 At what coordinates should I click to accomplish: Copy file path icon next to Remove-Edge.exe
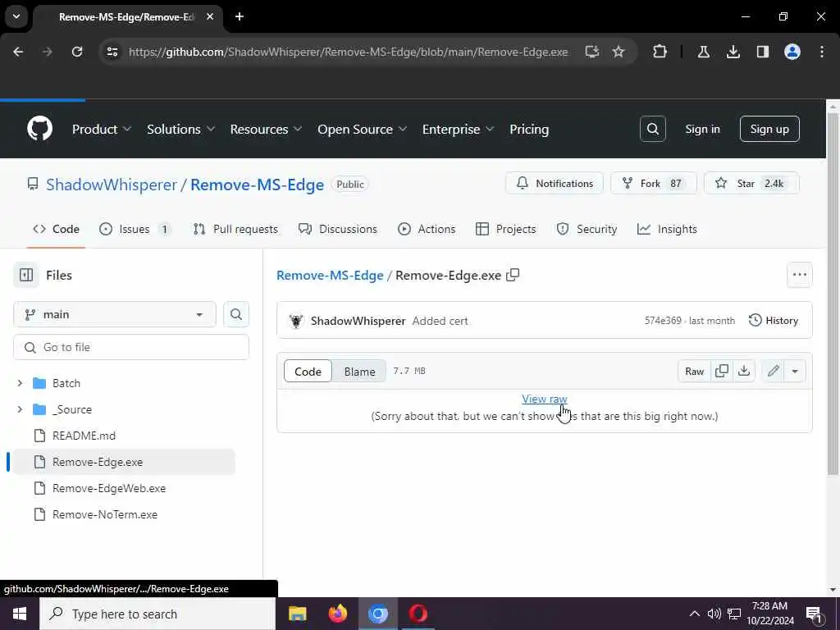513,275
